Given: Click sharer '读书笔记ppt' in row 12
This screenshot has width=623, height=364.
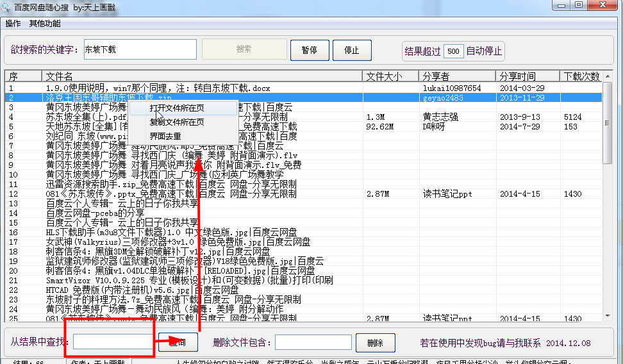Looking at the screenshot, I should point(447,194).
